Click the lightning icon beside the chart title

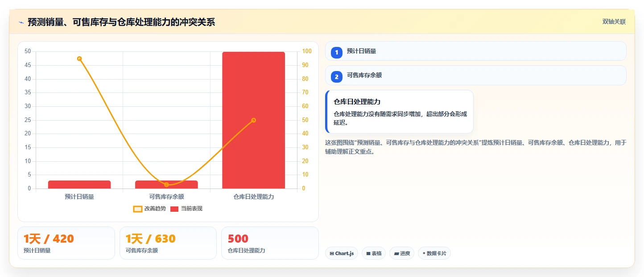click(21, 22)
